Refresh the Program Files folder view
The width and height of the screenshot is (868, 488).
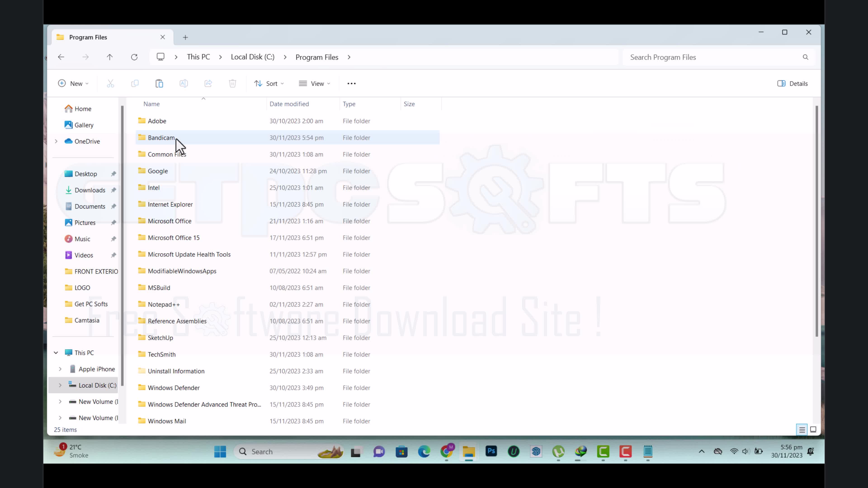[134, 57]
